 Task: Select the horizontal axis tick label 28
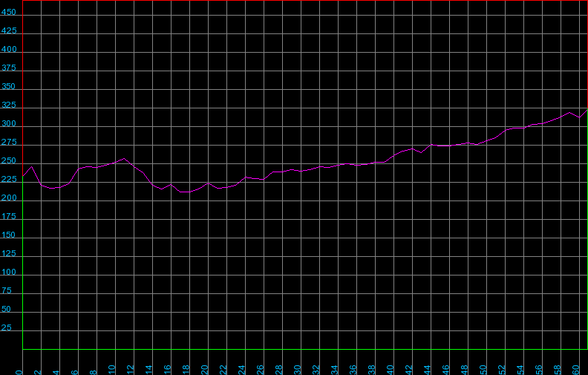coord(279,369)
